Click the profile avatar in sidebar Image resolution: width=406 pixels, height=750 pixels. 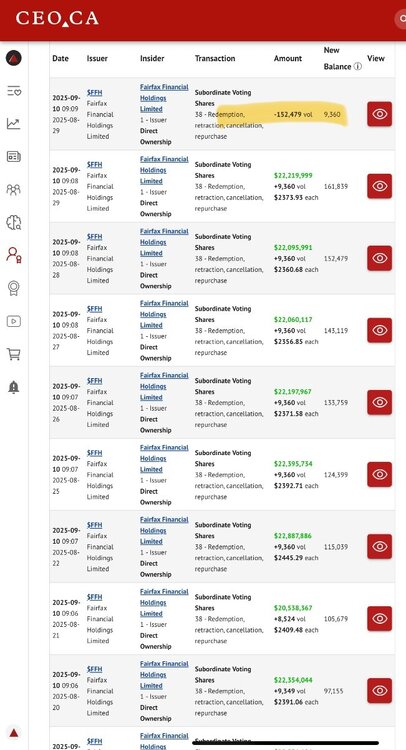13,58
